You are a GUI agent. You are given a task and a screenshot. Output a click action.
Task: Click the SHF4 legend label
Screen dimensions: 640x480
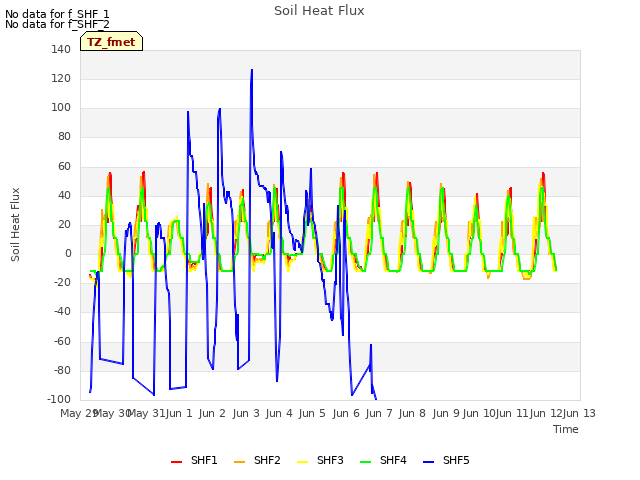393,461
